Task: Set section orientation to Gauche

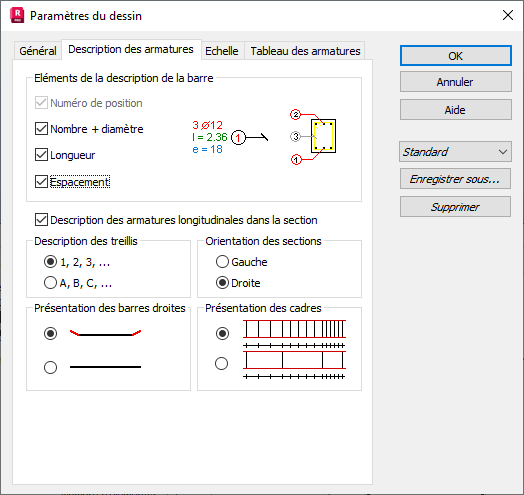Action: pyautogui.click(x=222, y=262)
